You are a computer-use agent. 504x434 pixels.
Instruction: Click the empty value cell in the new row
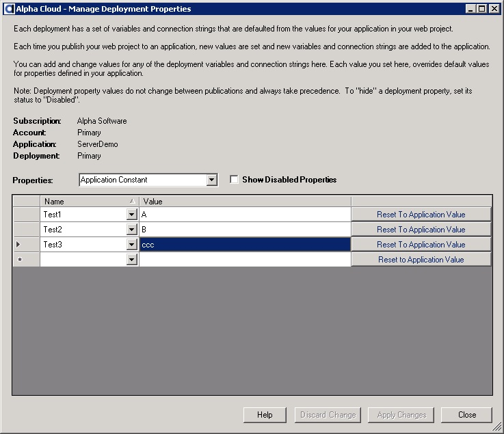point(246,259)
